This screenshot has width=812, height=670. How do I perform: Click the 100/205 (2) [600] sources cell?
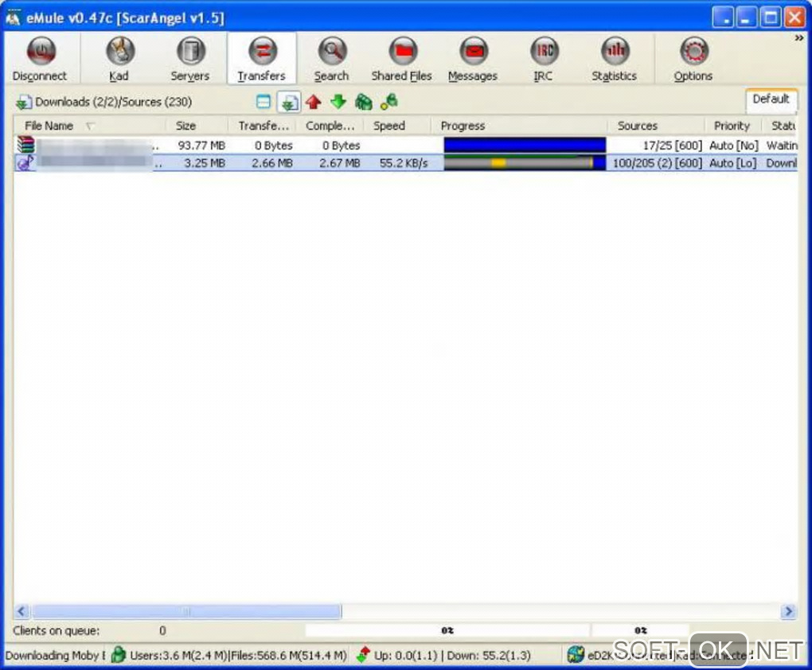click(x=657, y=163)
